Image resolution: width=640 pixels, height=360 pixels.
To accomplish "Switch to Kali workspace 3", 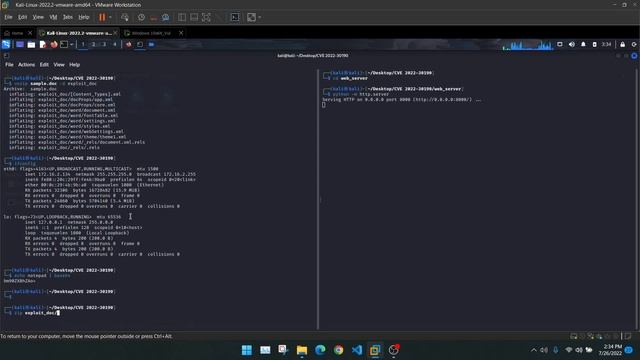I will tap(104, 44).
